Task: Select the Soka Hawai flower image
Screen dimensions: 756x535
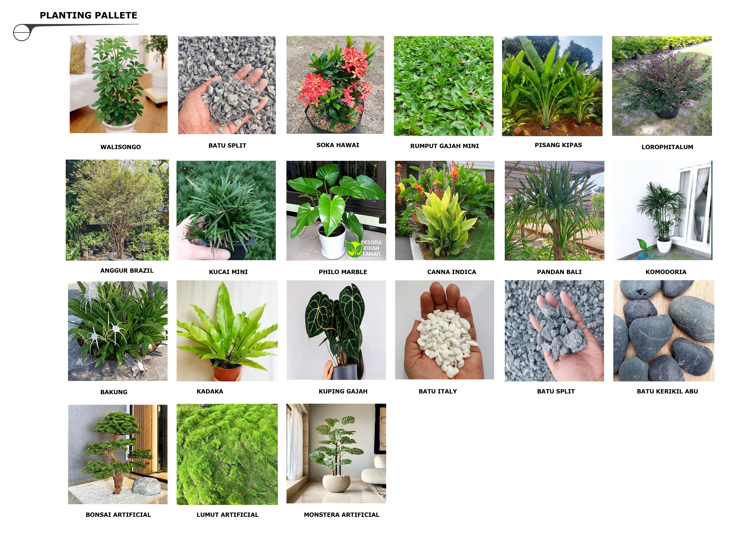Action: 335,85
